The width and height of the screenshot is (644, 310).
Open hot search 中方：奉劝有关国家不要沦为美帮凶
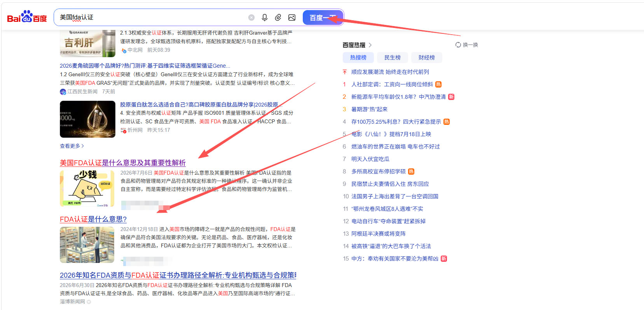point(395,259)
